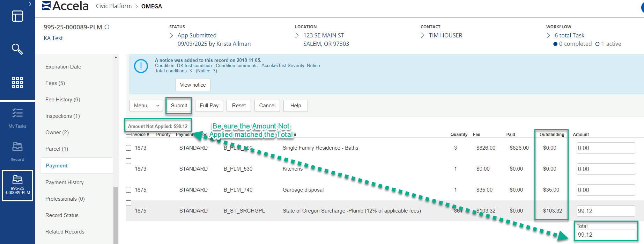Screen dimensions: 644x244
Task: Click the Accela logo
Action: 65,6
